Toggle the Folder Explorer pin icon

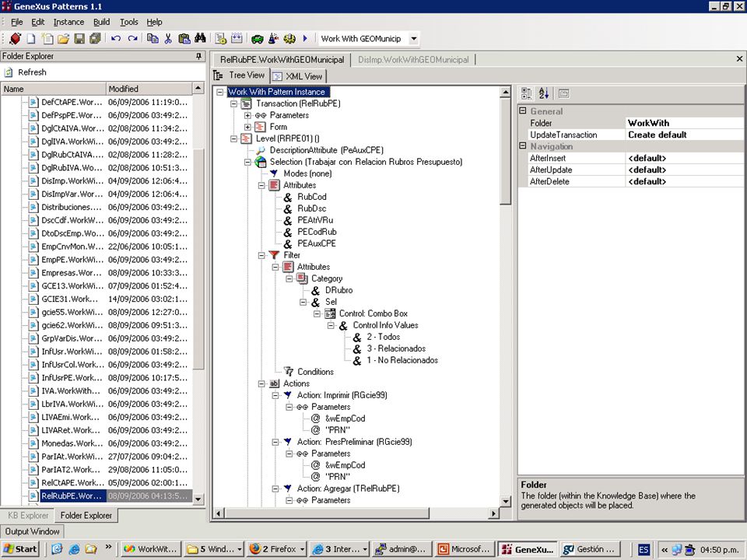click(198, 56)
